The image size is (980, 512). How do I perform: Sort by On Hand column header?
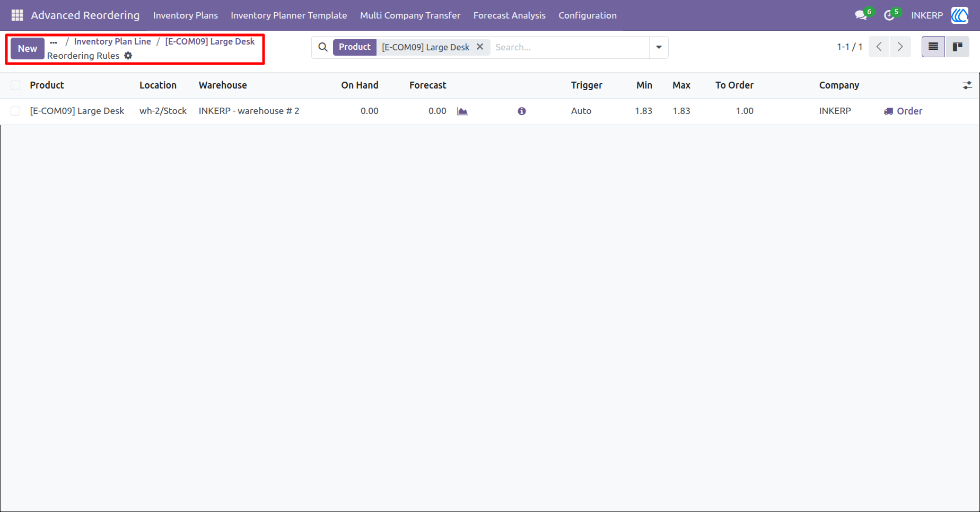coord(360,85)
